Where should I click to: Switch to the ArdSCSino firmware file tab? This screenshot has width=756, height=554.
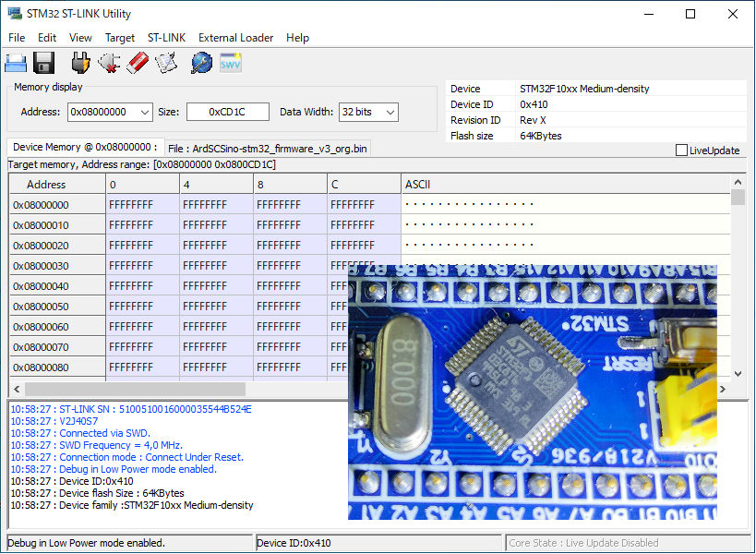[268, 148]
